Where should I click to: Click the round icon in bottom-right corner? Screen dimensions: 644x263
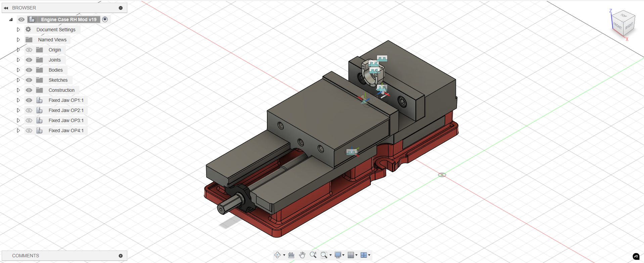tap(636, 256)
